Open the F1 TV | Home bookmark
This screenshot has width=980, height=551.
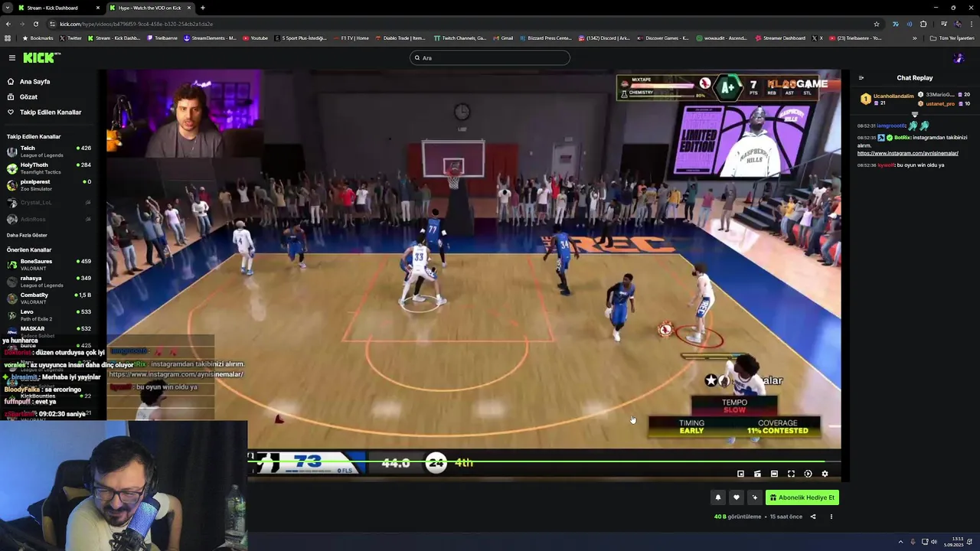[x=350, y=37]
